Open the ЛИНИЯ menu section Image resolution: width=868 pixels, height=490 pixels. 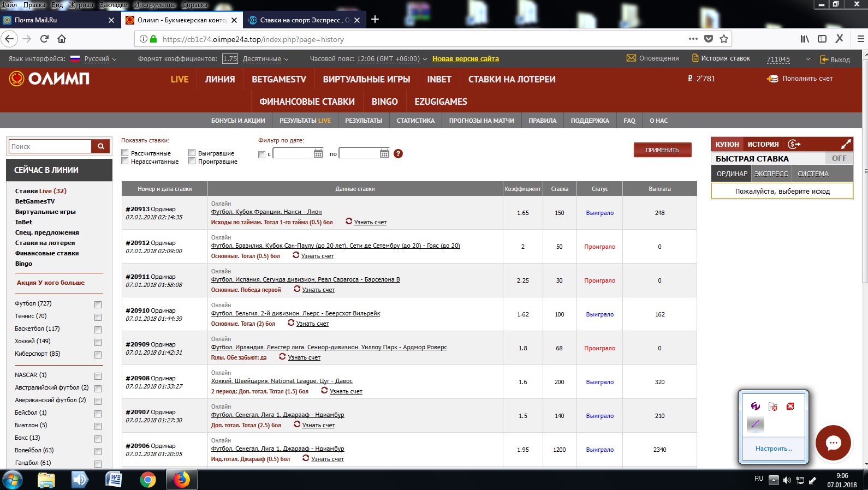(x=220, y=79)
